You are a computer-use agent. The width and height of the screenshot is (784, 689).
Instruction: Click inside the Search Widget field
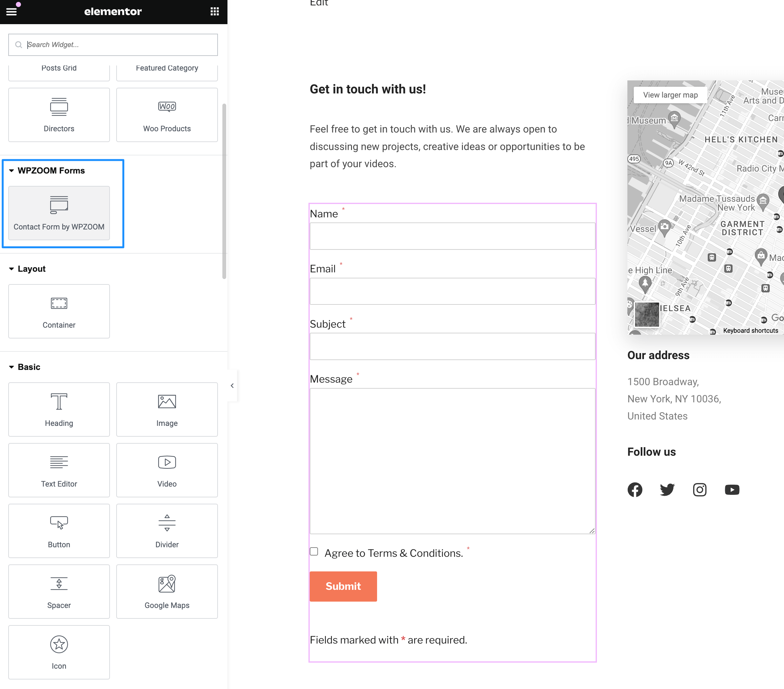(112, 44)
